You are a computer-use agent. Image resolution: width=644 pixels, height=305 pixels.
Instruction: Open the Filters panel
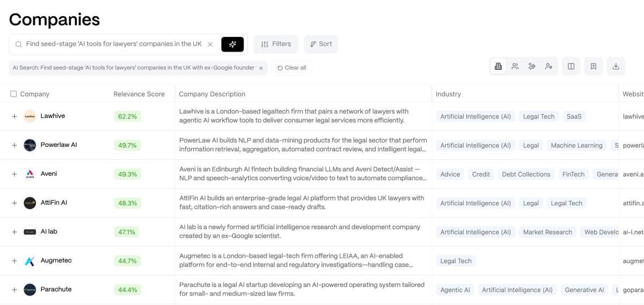(x=276, y=44)
